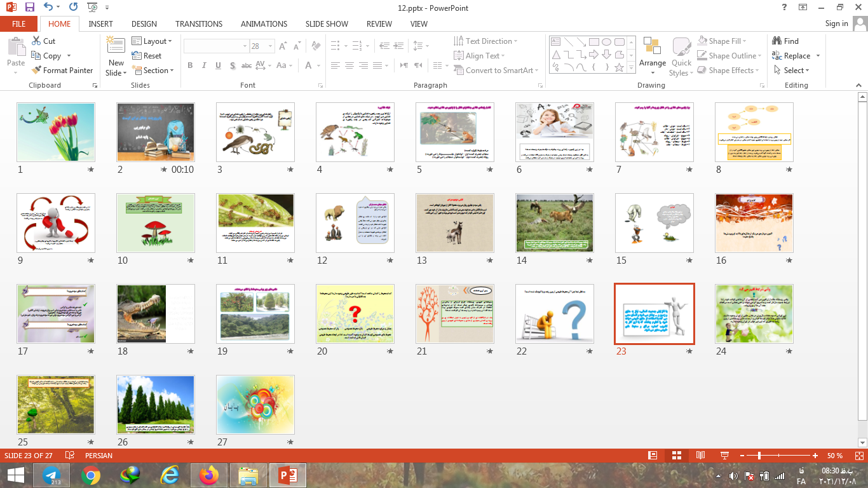The height and width of the screenshot is (488, 868).
Task: Toggle Normal view in status bar
Action: click(653, 456)
